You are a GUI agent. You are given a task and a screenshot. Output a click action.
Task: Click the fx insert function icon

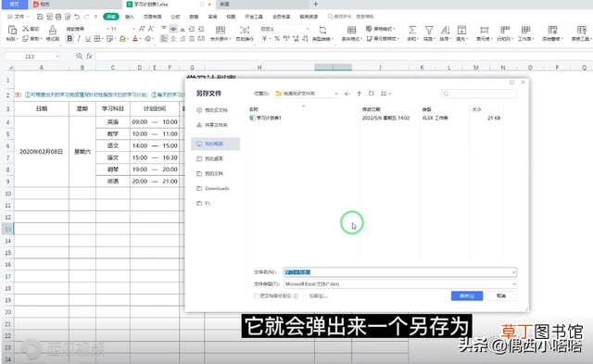[x=89, y=56]
